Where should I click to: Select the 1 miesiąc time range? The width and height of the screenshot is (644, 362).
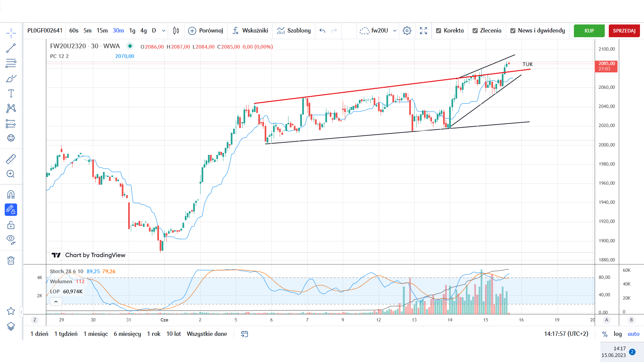96,334
